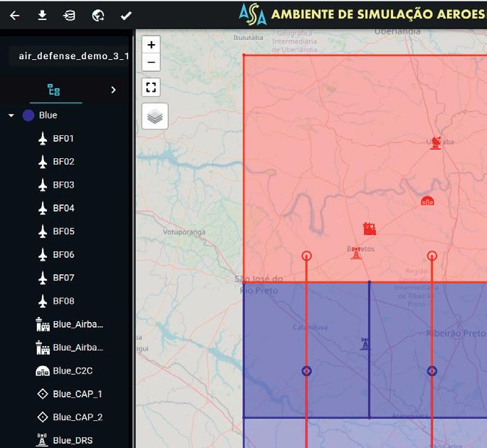Click the right chevron next to tree tab
The width and height of the screenshot is (487, 448).
point(113,90)
